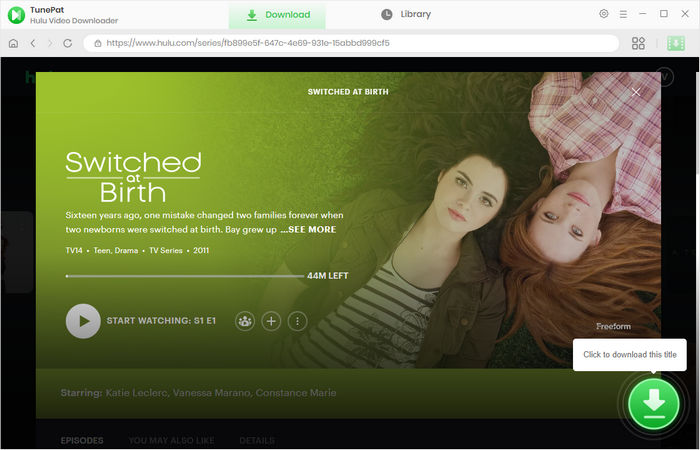
Task: Click the Hulu URL address bar
Action: pos(351,43)
